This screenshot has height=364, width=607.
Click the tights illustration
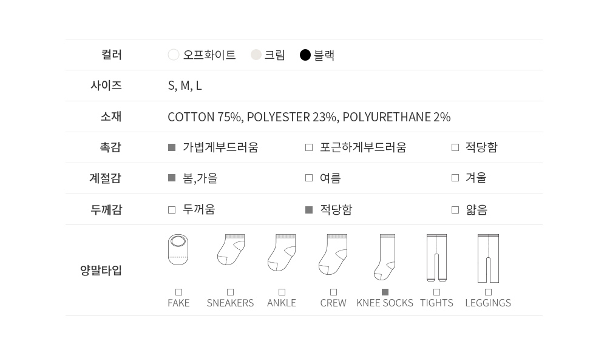pos(436,258)
